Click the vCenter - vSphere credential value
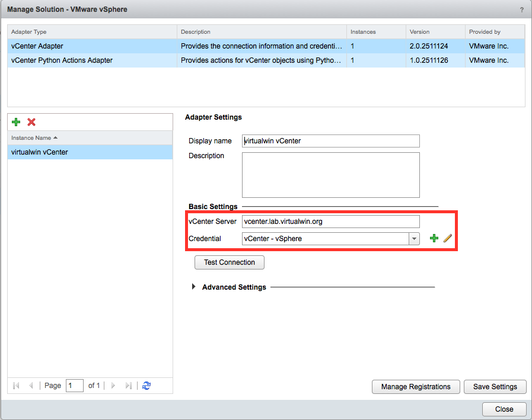 click(326, 239)
